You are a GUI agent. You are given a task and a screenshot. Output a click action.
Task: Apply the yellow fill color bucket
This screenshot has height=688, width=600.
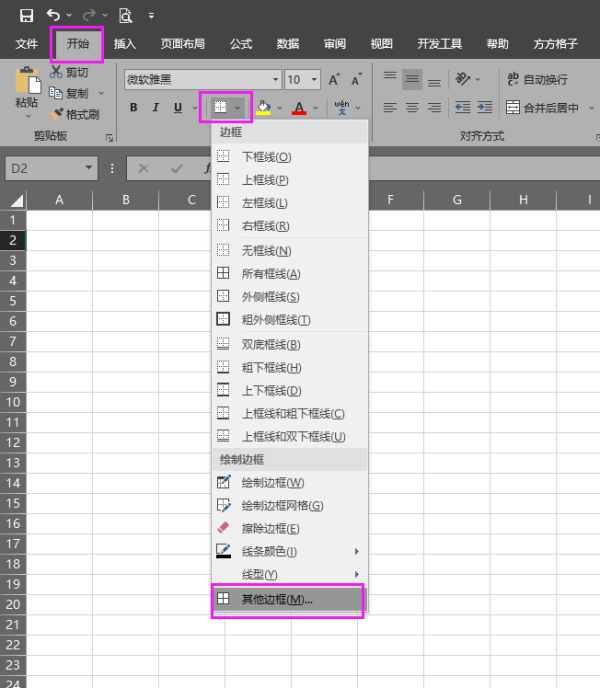[x=263, y=108]
